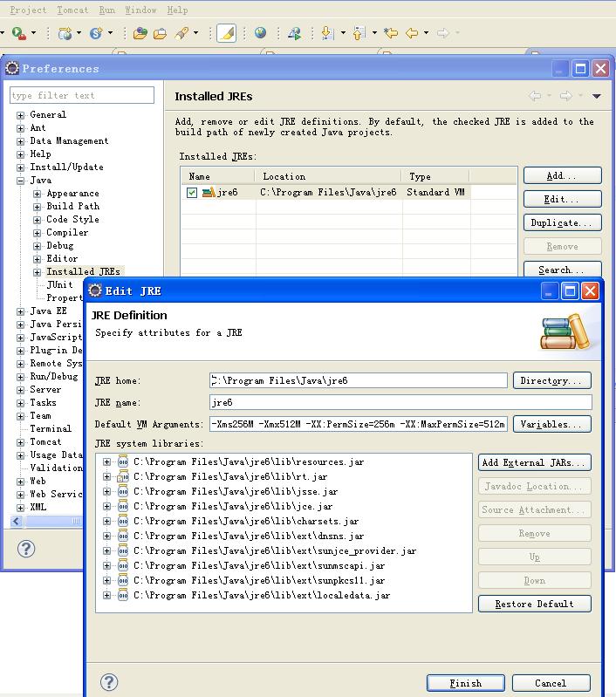Click the JRE name input field
The width and height of the screenshot is (616, 697).
tap(400, 402)
